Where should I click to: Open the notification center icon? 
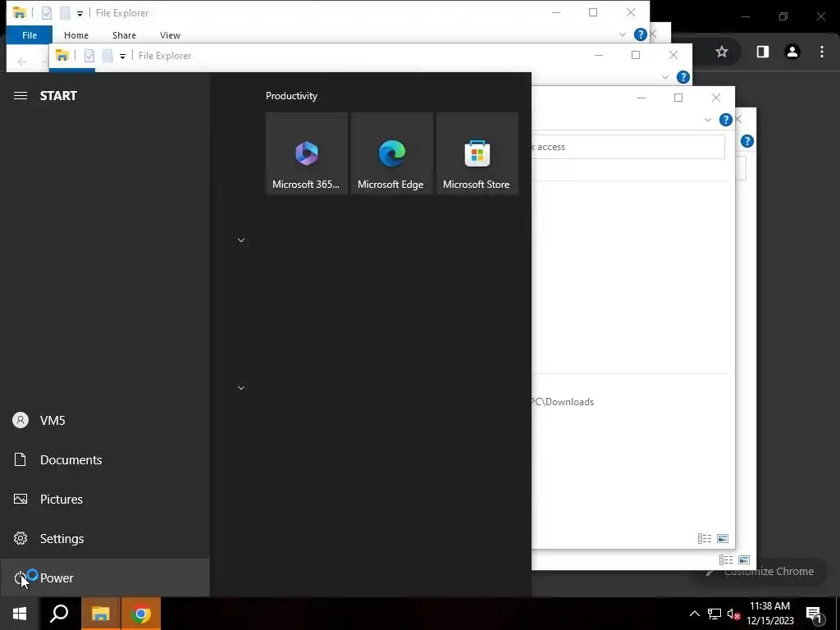[814, 614]
